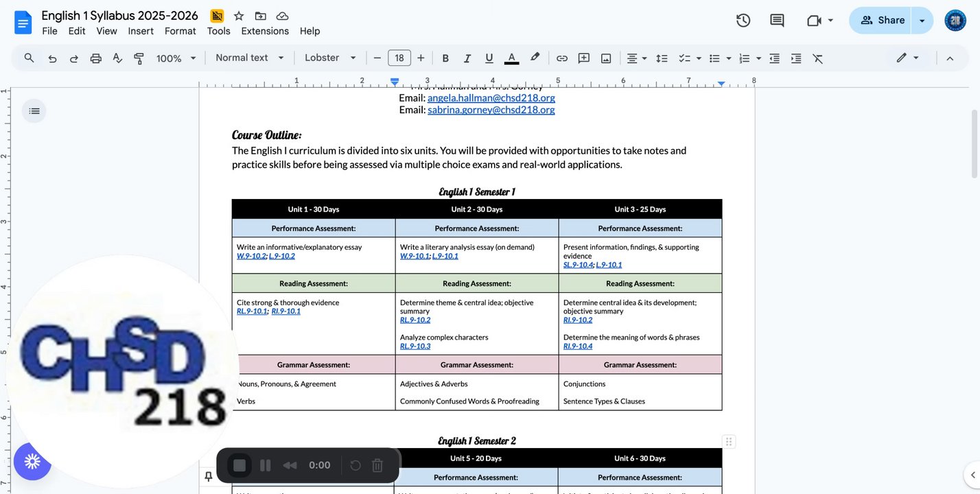This screenshot has height=494, width=980.
Task: Star the English 1 Syllabus document
Action: (239, 16)
